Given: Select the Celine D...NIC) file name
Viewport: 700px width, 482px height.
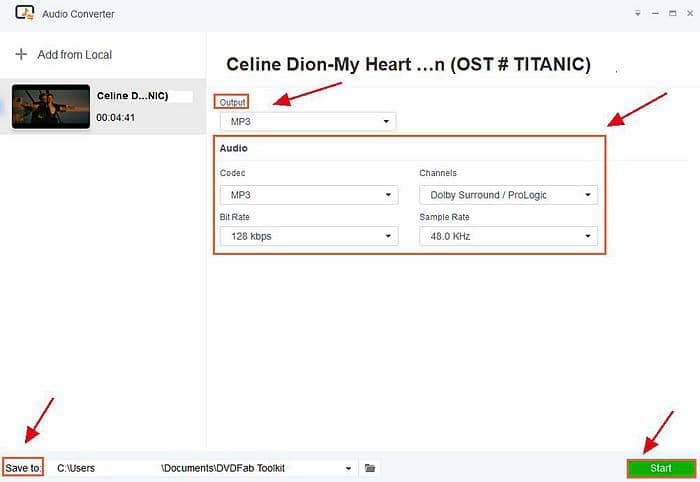Looking at the screenshot, I should click(x=132, y=96).
